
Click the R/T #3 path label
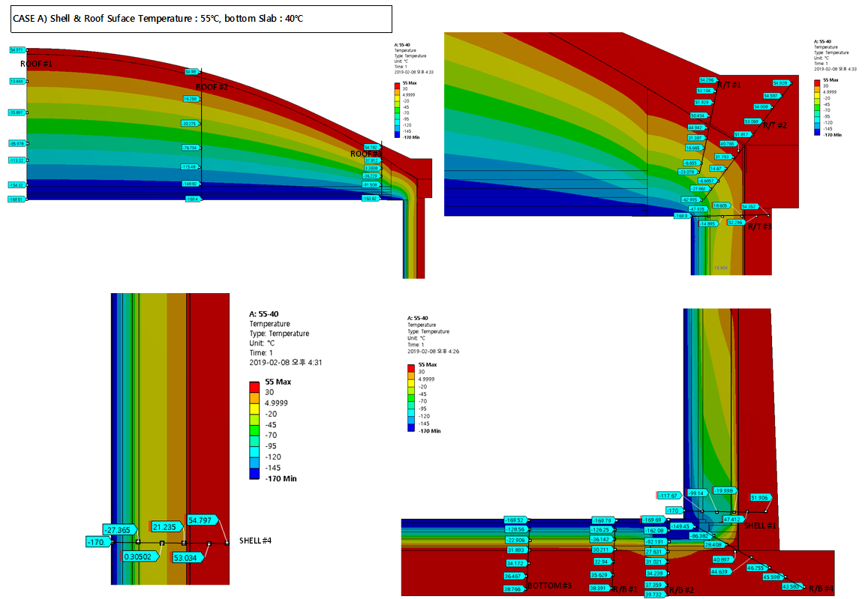point(759,226)
